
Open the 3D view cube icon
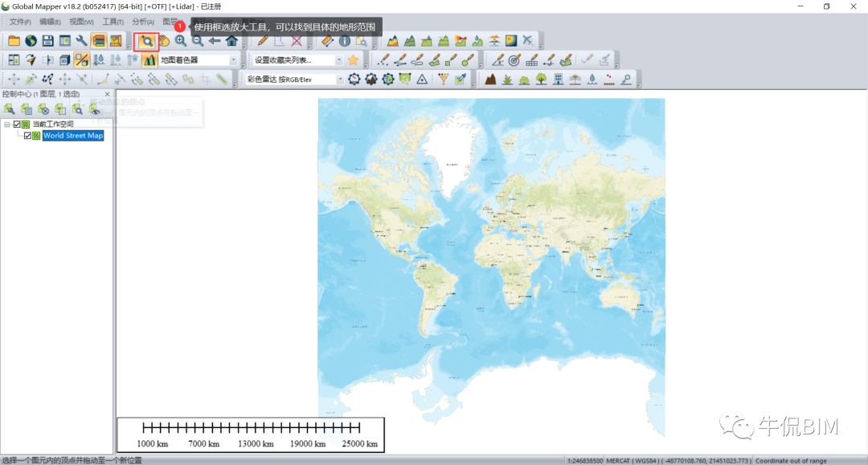click(x=65, y=59)
